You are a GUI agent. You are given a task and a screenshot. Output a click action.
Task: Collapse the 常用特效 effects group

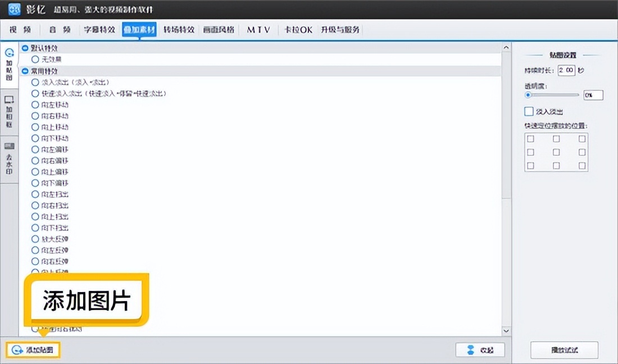click(25, 71)
